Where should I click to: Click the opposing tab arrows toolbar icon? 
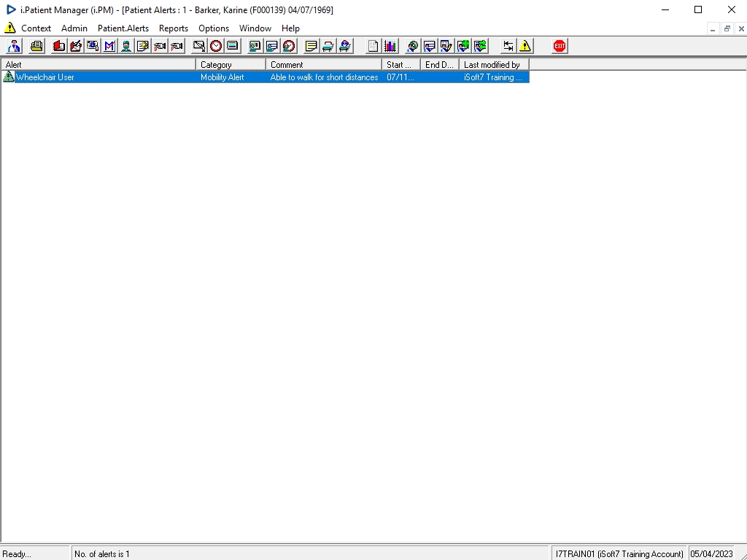click(508, 46)
